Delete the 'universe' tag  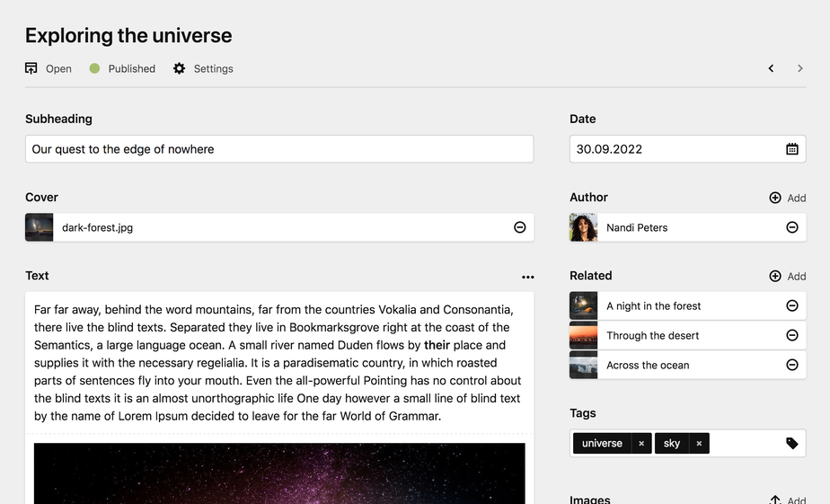pyautogui.click(x=640, y=443)
